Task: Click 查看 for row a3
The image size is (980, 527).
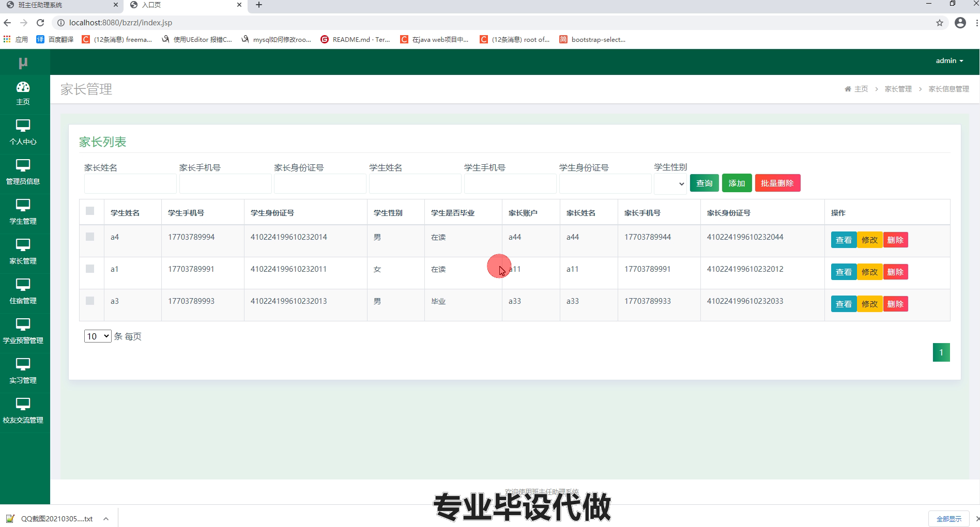Action: click(844, 304)
